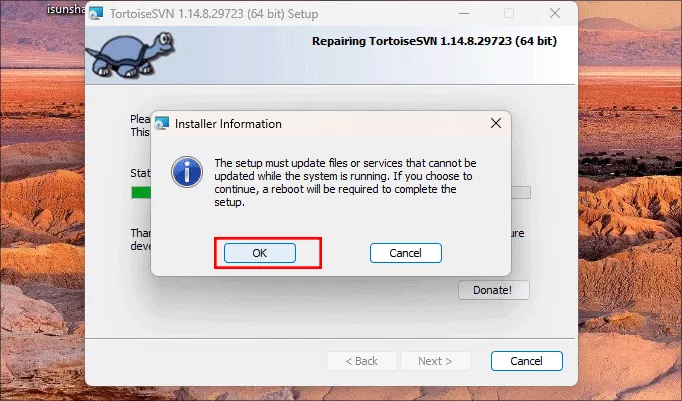
Task: Click the green installation progress bar
Action: point(141,192)
